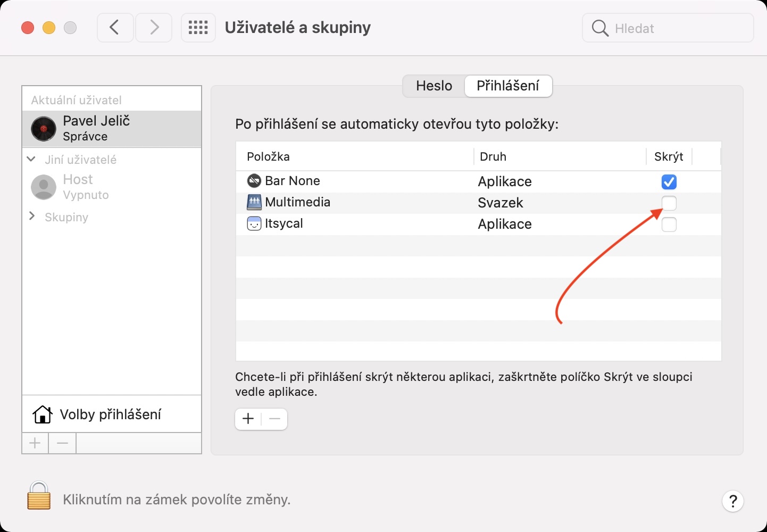767x532 pixels.
Task: Show all preferences grid icon
Action: 198,28
